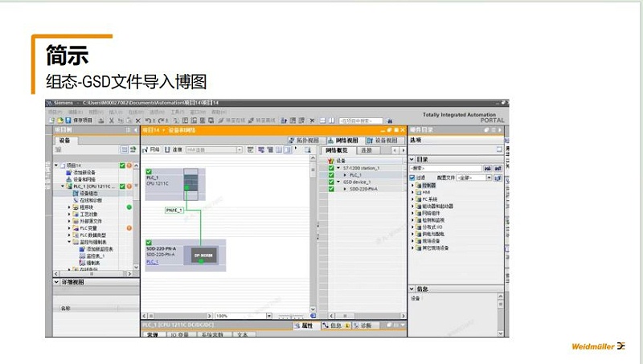Toggle checkbox for GSD device_1 row
This screenshot has width=643, height=364.
tap(331, 182)
